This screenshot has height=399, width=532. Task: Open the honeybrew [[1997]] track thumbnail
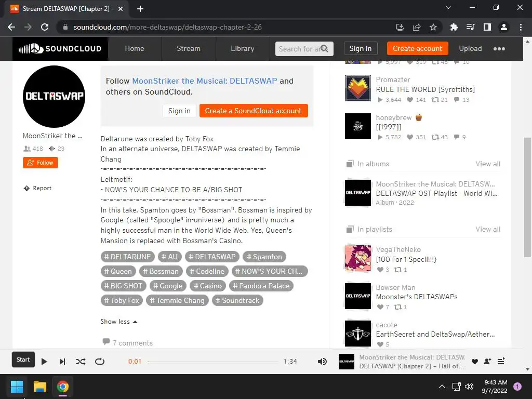[358, 126]
